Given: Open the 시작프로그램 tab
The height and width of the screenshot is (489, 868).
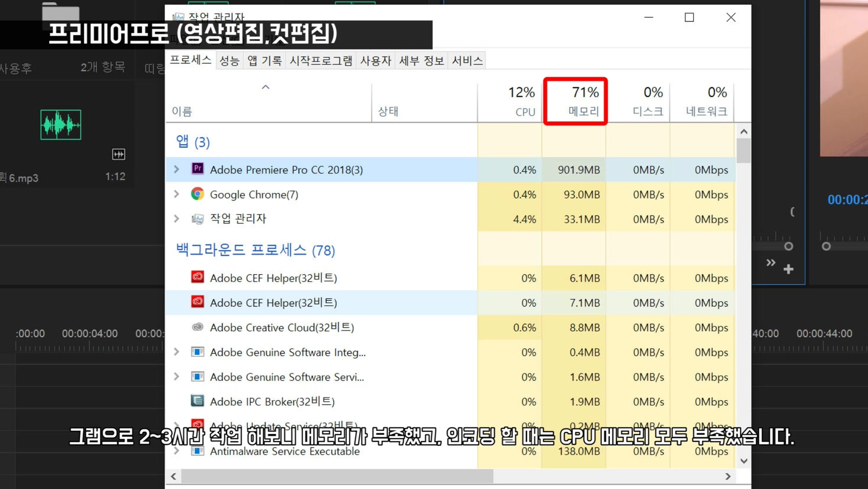Looking at the screenshot, I should (x=321, y=61).
